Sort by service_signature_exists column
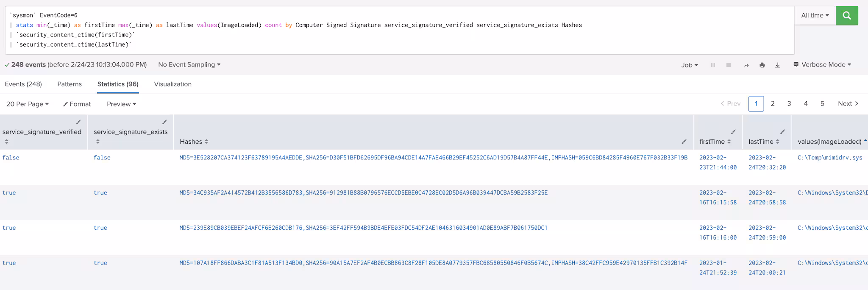Viewport: 868px width, 290px height. (x=130, y=132)
